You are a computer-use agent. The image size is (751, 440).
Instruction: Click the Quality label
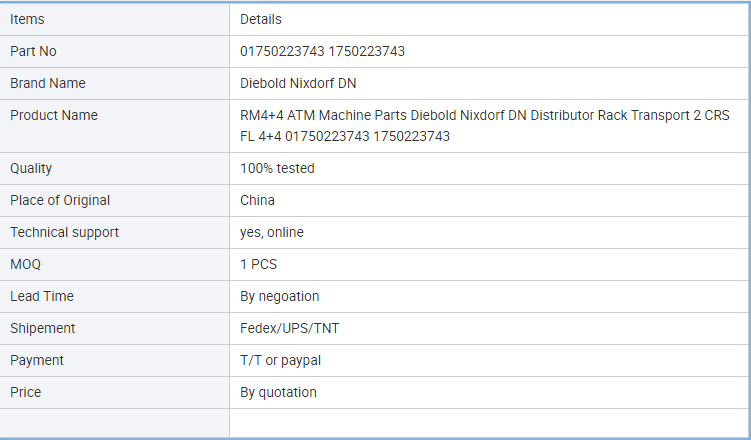pos(31,169)
